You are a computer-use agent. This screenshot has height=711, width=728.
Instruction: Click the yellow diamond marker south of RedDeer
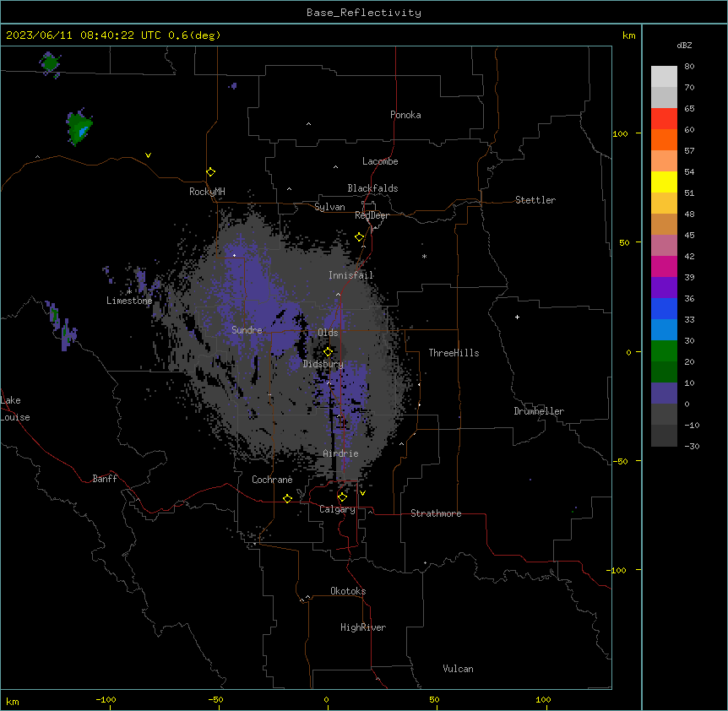point(360,237)
